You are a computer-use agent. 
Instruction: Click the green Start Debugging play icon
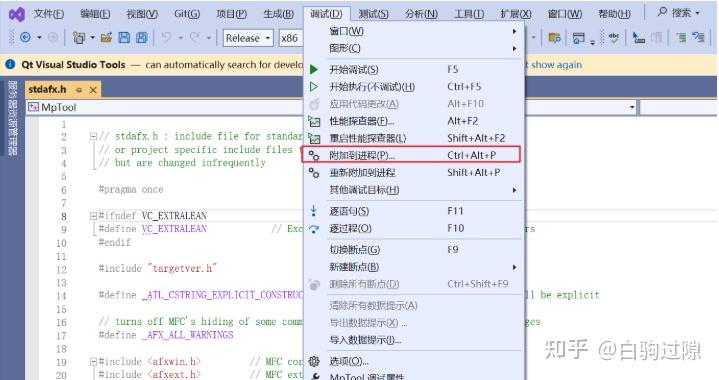point(314,70)
